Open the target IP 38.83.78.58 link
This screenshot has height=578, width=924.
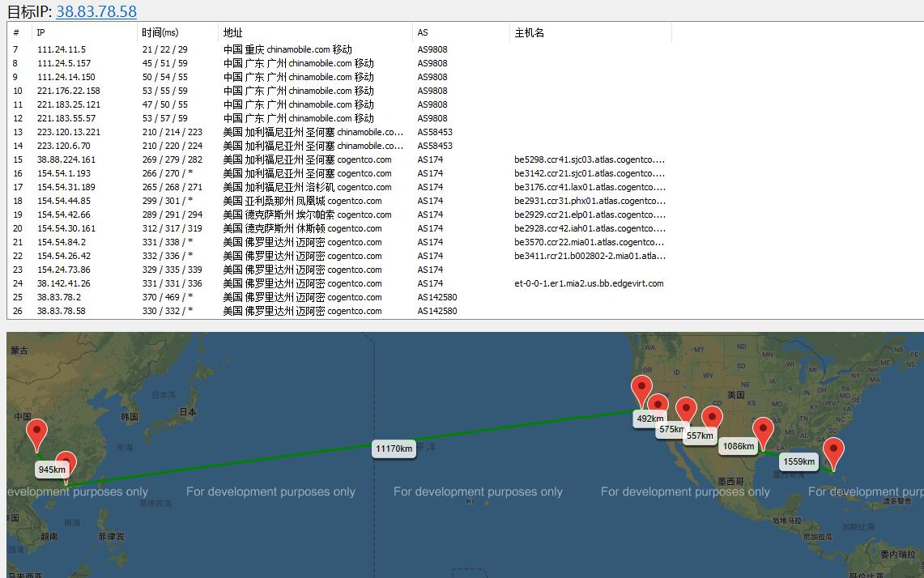pos(96,11)
